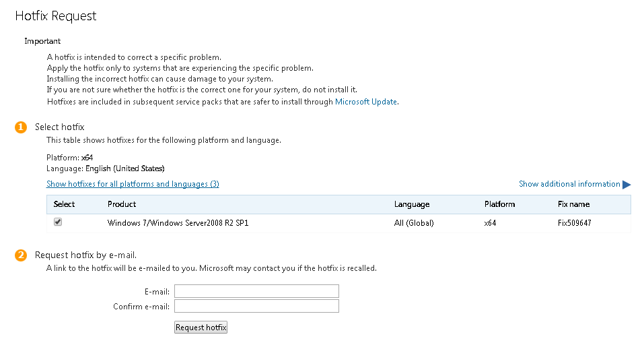Focus the Confirm e-mail input field

[x=256, y=306]
